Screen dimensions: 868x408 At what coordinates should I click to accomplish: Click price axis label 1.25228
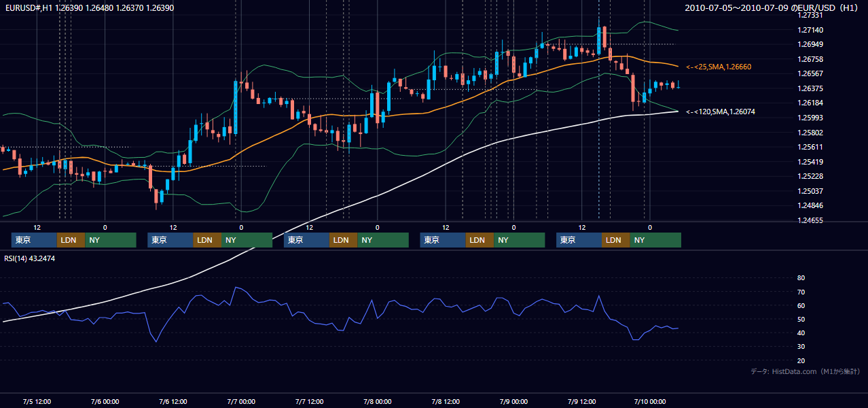812,176
